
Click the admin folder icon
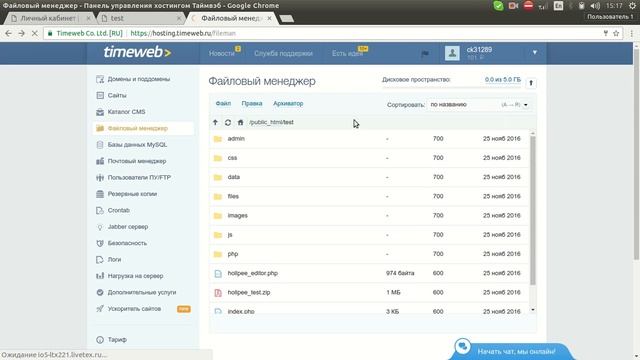[x=218, y=139]
